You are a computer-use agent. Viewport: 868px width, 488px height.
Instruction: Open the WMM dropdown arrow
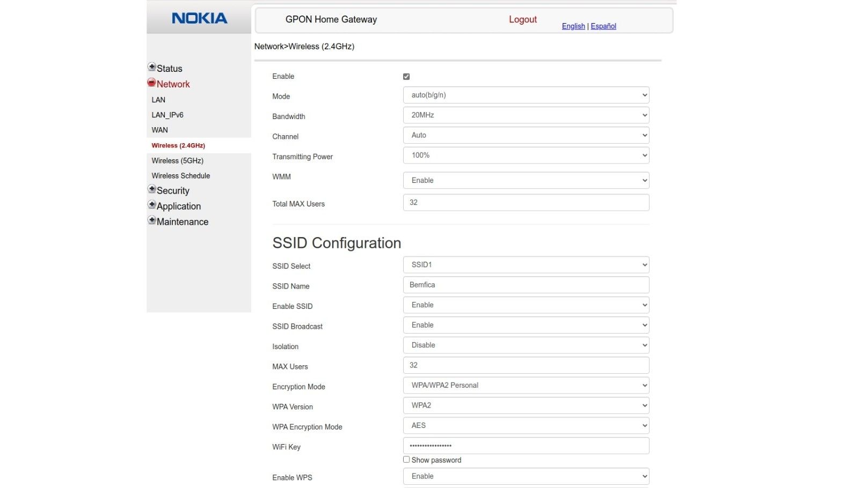click(x=643, y=180)
